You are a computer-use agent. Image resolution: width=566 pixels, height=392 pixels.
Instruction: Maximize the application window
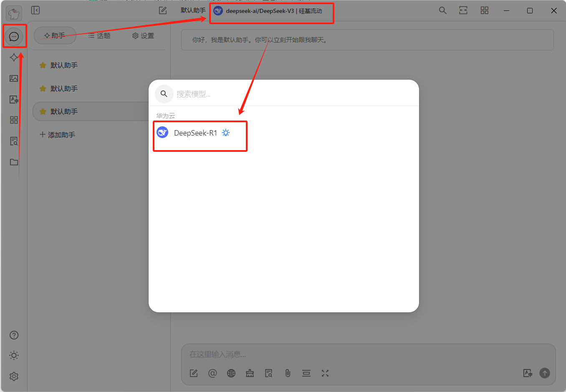(530, 10)
